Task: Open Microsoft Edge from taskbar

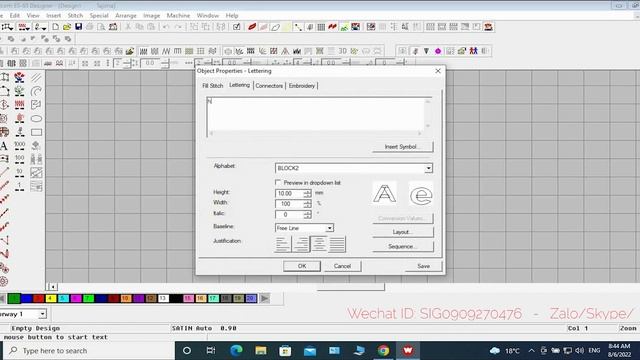Action: pos(236,350)
